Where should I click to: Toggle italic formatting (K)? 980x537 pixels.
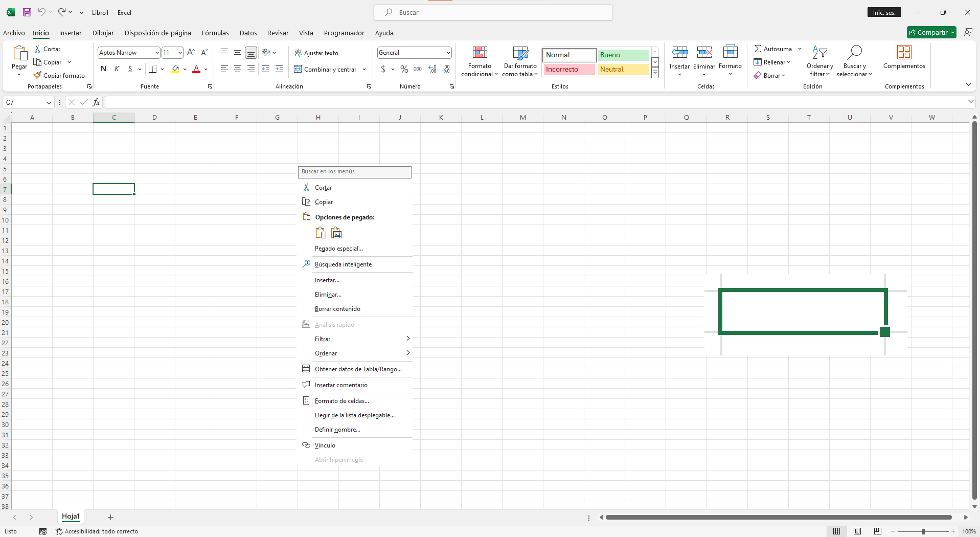[x=117, y=69]
